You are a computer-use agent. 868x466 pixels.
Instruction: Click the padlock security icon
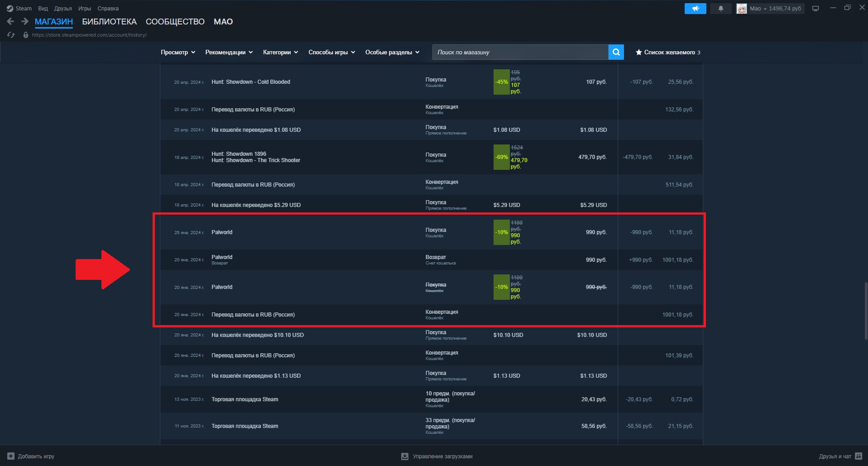pos(26,35)
